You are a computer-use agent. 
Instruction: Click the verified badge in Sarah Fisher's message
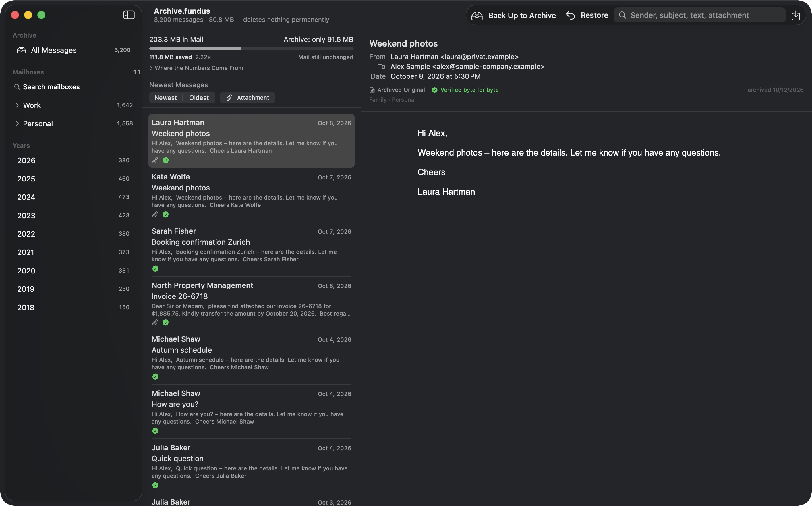point(155,269)
